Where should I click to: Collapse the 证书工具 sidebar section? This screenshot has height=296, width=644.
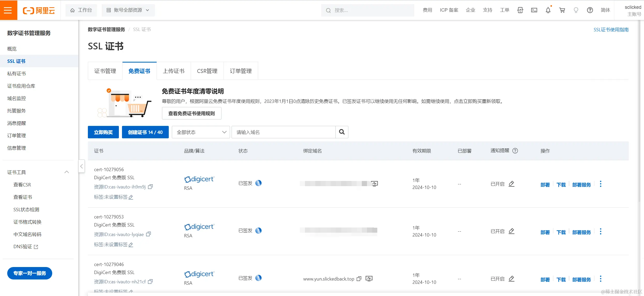[x=66, y=172]
